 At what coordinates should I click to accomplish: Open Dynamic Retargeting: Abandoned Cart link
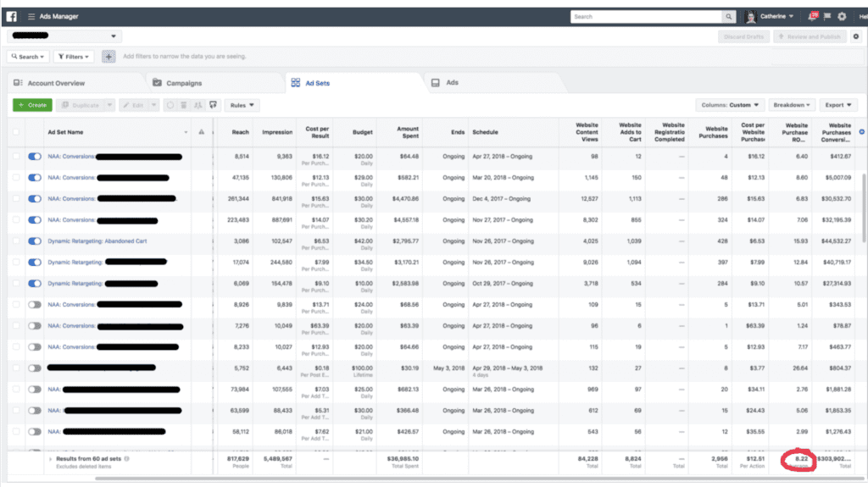97,241
